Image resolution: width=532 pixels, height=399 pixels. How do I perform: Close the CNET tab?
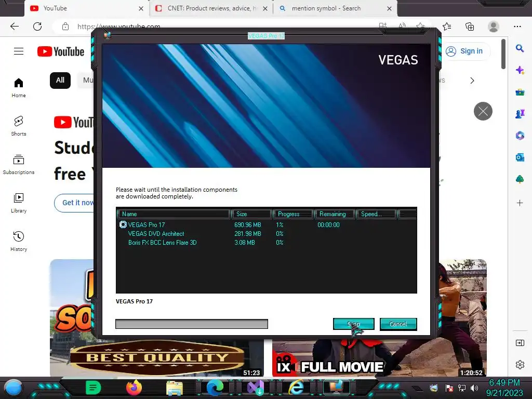click(265, 8)
